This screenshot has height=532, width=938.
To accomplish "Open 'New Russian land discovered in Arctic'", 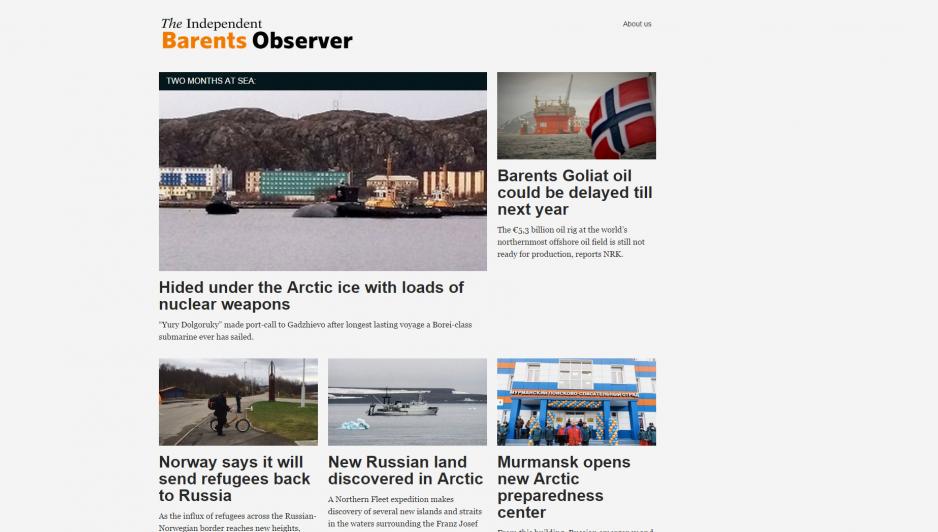I will (x=405, y=470).
